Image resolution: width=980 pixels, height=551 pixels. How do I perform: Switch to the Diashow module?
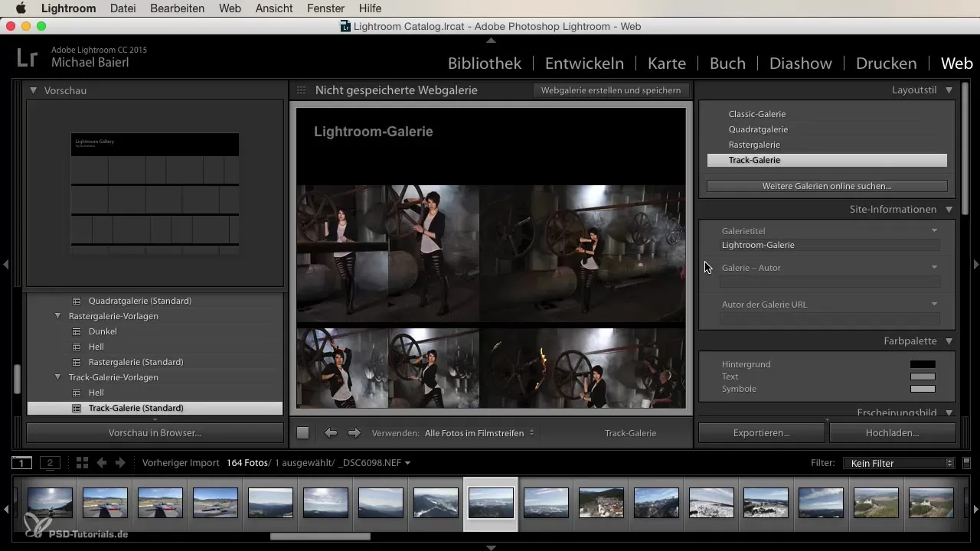pos(801,64)
